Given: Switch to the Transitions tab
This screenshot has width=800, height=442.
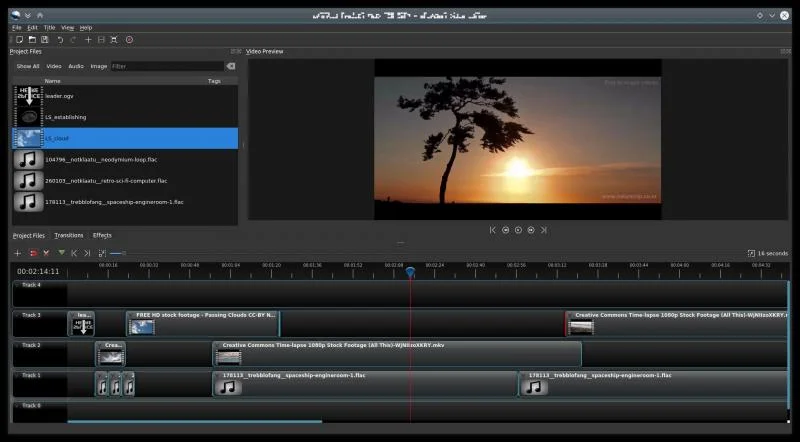Looking at the screenshot, I should point(69,235).
